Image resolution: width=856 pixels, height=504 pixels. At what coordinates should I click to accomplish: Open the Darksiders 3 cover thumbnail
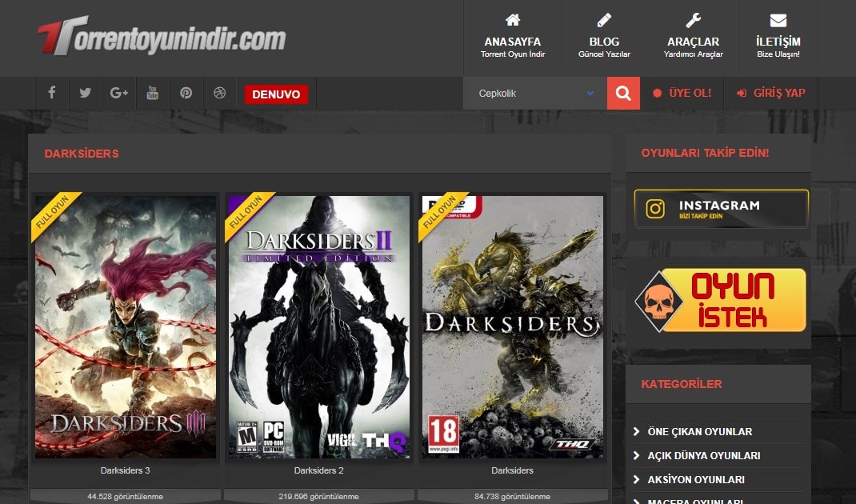126,326
